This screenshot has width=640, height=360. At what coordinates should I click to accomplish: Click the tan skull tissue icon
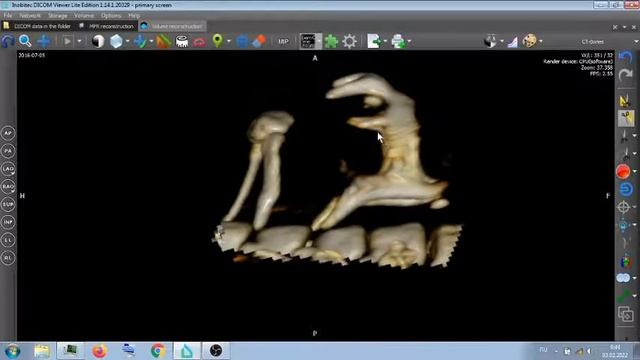pyautogui.click(x=530, y=41)
